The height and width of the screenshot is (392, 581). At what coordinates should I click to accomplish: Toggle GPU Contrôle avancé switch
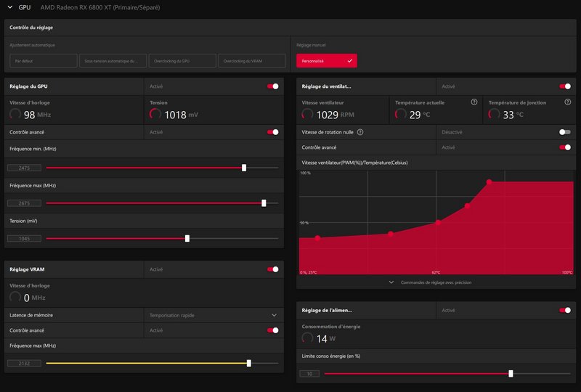(273, 132)
